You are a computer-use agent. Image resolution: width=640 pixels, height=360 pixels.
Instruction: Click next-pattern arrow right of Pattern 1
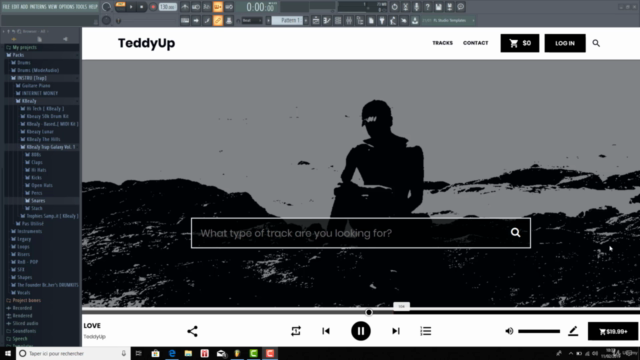[306, 20]
